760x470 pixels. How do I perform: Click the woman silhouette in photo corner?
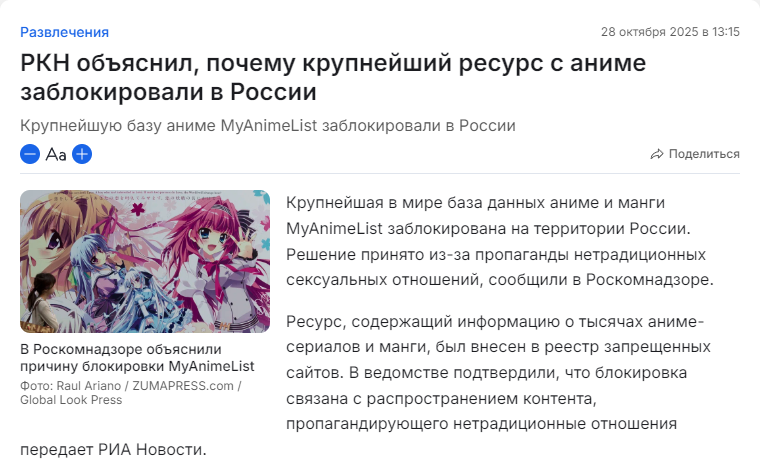click(x=41, y=303)
